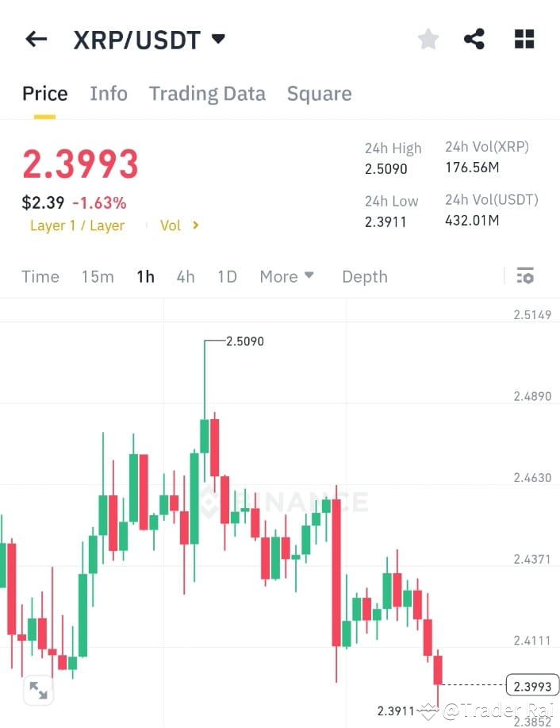Viewport: 560px width, 728px height.
Task: Select the 1D timeframe
Action: pyautogui.click(x=226, y=276)
